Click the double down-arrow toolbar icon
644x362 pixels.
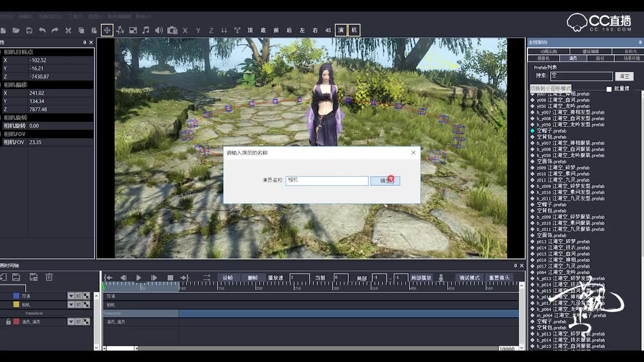(224, 30)
